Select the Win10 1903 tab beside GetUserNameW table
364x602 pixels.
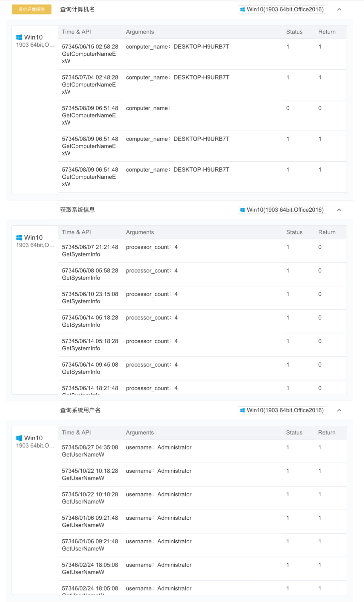click(x=35, y=442)
